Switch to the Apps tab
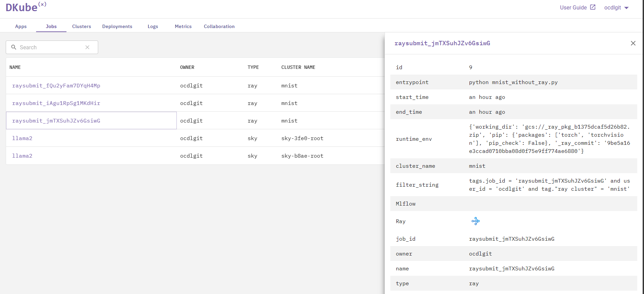The height and width of the screenshot is (294, 644). tap(21, 26)
